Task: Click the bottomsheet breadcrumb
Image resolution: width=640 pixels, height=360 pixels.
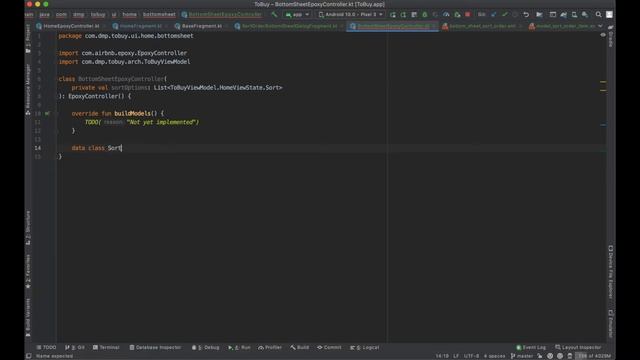Action: [x=159, y=15]
